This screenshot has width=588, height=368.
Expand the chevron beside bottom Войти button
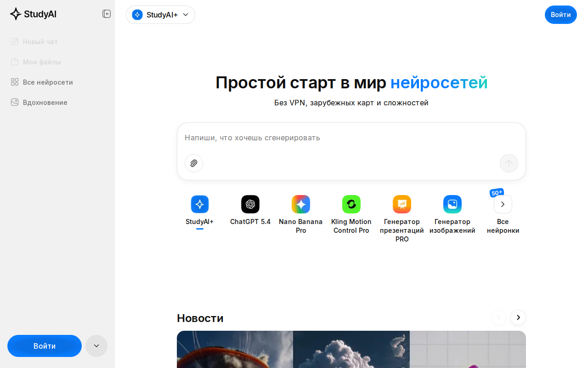(x=96, y=345)
